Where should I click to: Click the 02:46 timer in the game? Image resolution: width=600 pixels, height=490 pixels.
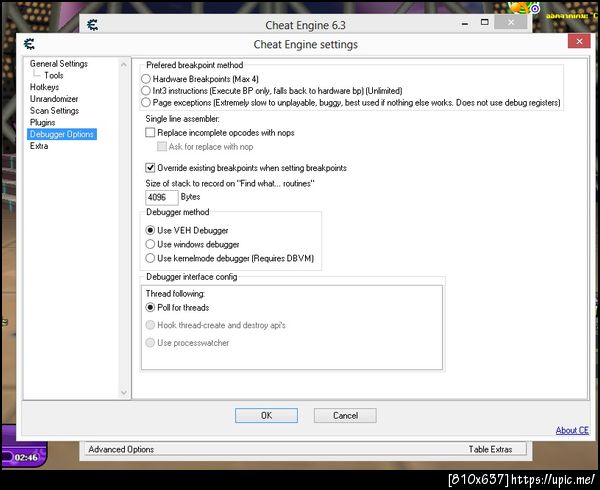(26, 457)
